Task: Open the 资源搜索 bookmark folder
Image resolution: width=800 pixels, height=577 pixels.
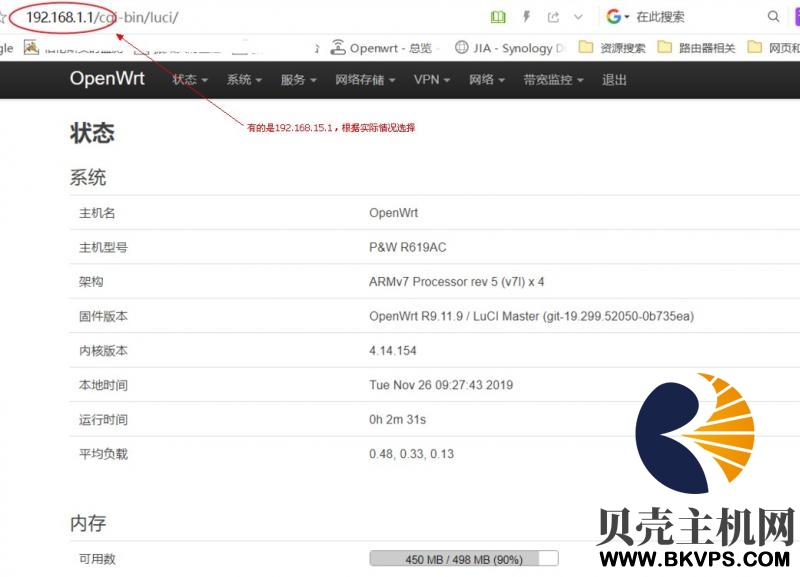Action: click(612, 48)
